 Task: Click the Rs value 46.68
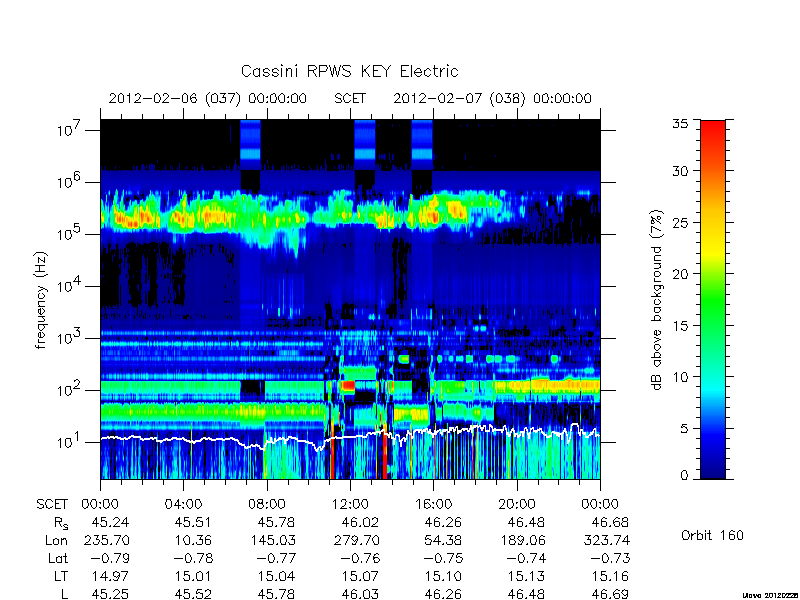(610, 522)
